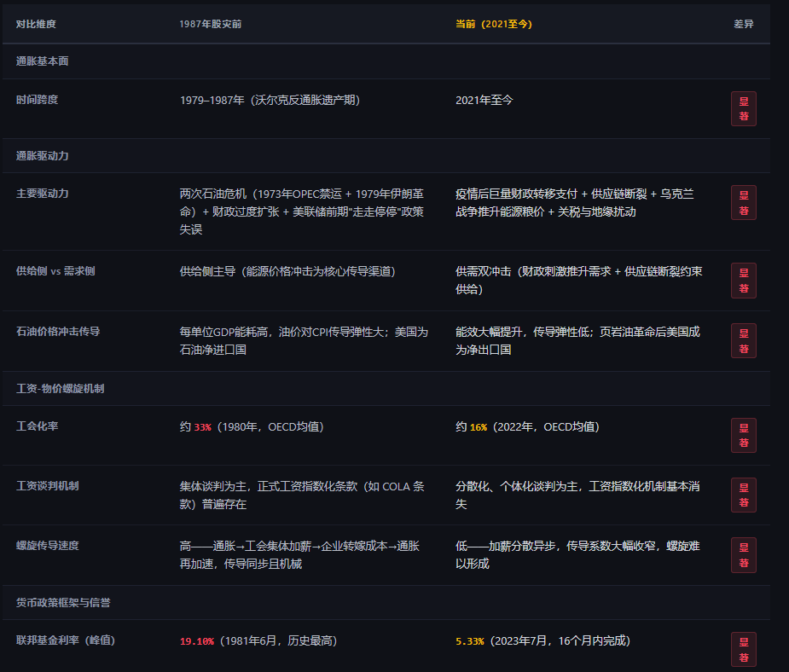
Task: Click the 当前（2021至今）column header
Action: click(494, 24)
